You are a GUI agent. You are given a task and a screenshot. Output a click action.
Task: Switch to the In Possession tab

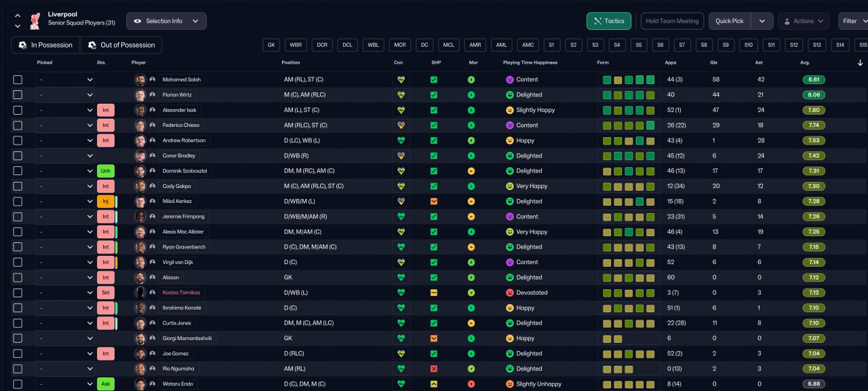45,45
